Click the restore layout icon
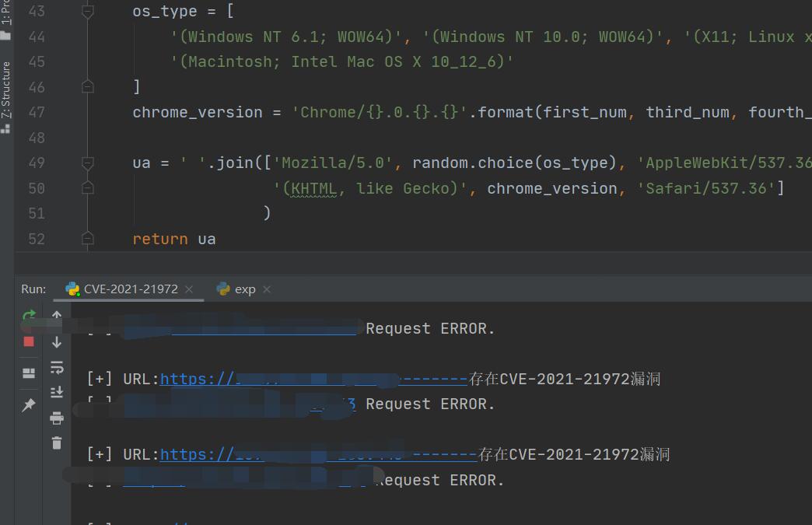Image resolution: width=812 pixels, height=525 pixels. [x=29, y=373]
